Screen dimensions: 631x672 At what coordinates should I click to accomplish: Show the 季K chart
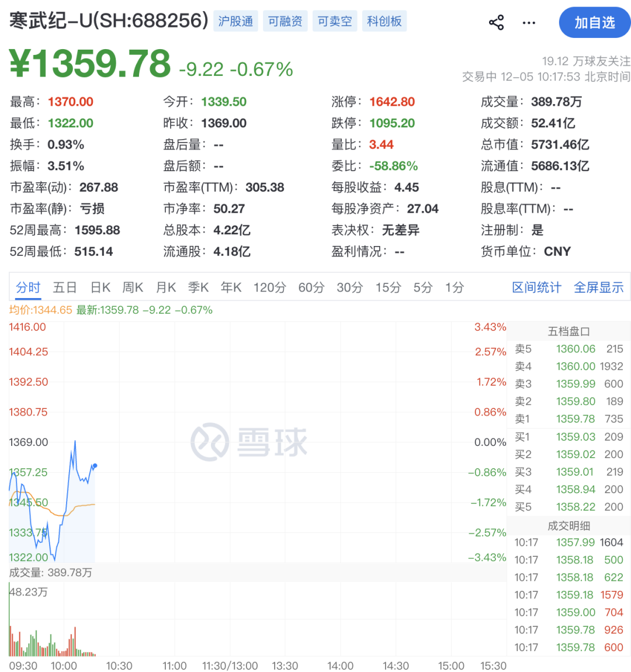pyautogui.click(x=199, y=287)
